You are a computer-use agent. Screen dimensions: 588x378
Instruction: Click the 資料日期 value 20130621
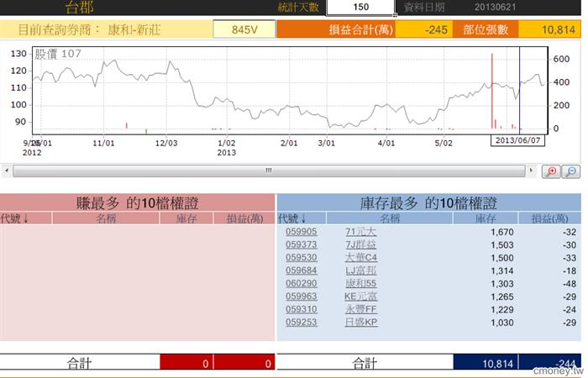click(x=495, y=7)
